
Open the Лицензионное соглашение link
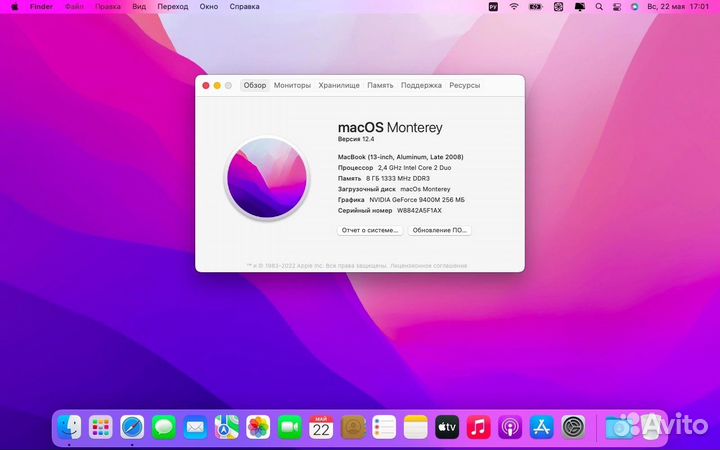429,265
